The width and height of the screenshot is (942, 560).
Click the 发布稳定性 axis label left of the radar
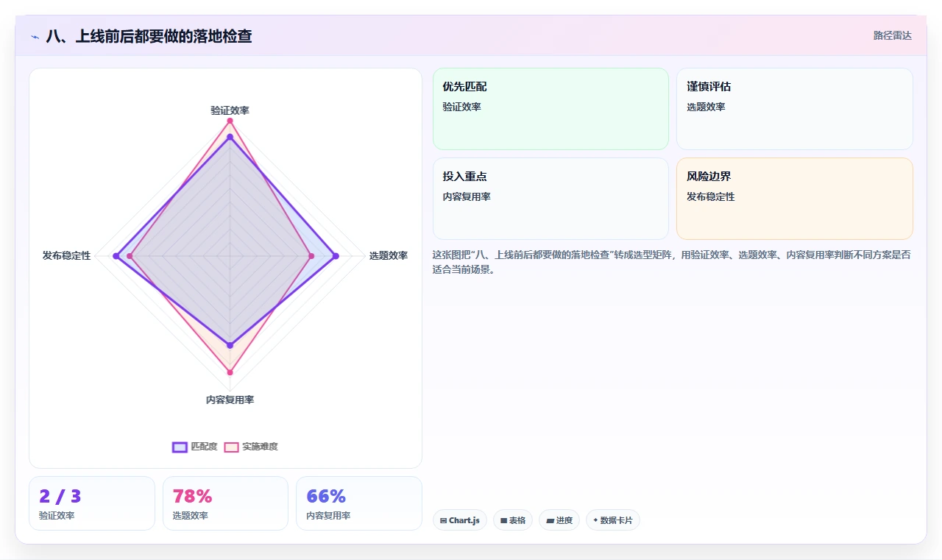[x=66, y=256]
